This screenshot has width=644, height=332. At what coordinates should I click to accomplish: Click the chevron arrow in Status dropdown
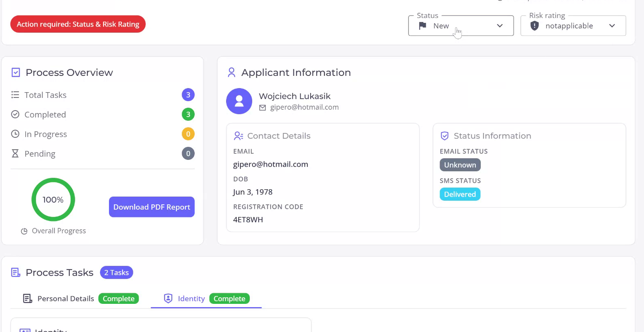(x=500, y=26)
